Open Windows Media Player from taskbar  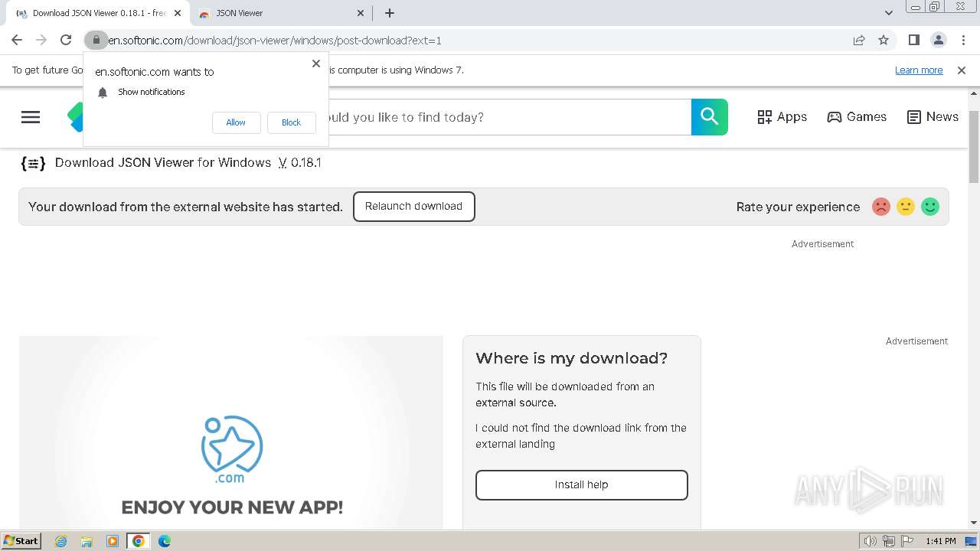pyautogui.click(x=113, y=541)
